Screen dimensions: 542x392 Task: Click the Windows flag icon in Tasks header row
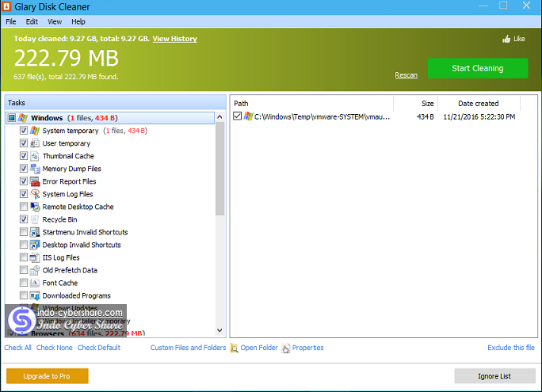point(23,118)
